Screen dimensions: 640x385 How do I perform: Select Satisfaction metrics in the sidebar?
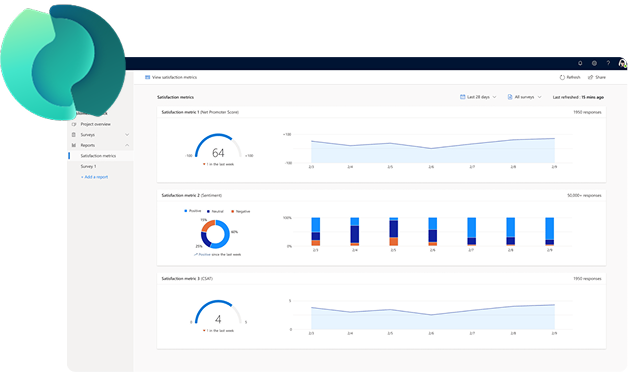click(x=100, y=156)
